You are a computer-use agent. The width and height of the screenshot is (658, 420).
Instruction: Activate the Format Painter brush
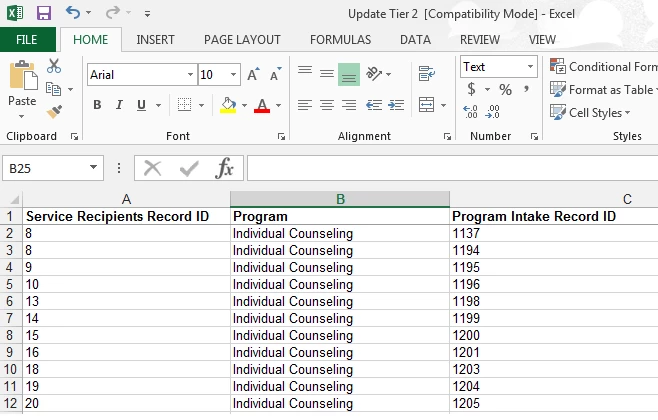pos(55,112)
